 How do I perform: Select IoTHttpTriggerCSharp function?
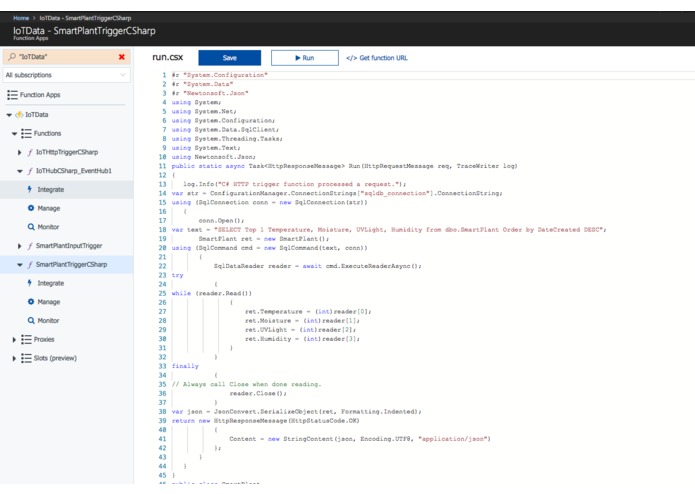pyautogui.click(x=67, y=152)
